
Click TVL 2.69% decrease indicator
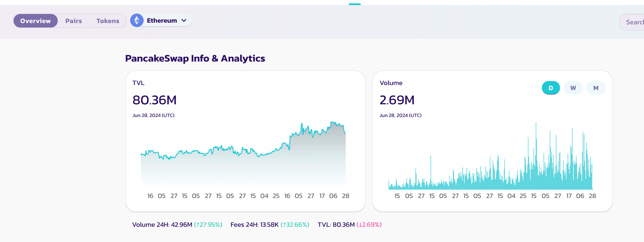[x=369, y=224]
